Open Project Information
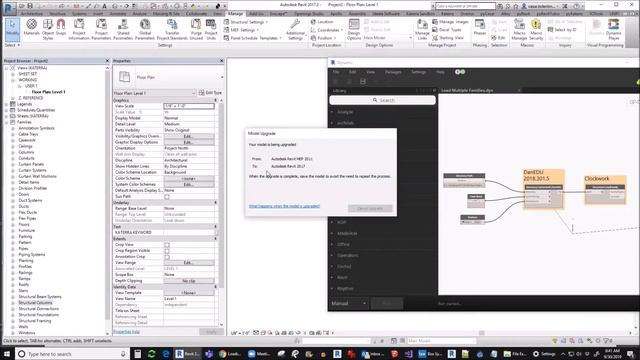Screen dimensions: 640x360 click(x=79, y=29)
